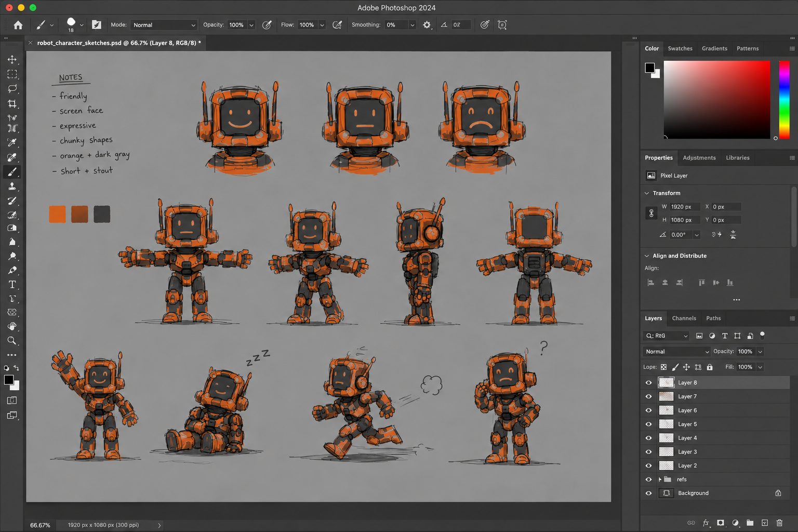
Task: Create a new group folder
Action: (x=750, y=523)
